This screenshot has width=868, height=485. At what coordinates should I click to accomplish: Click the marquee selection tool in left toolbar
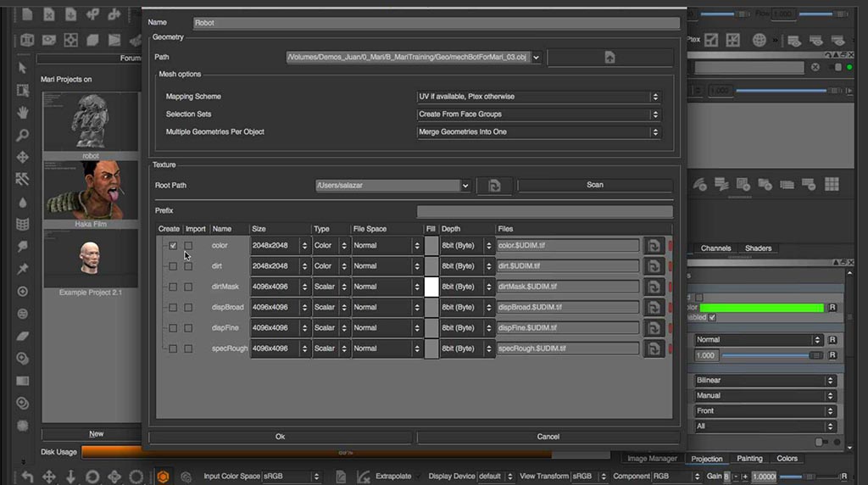coord(22,90)
